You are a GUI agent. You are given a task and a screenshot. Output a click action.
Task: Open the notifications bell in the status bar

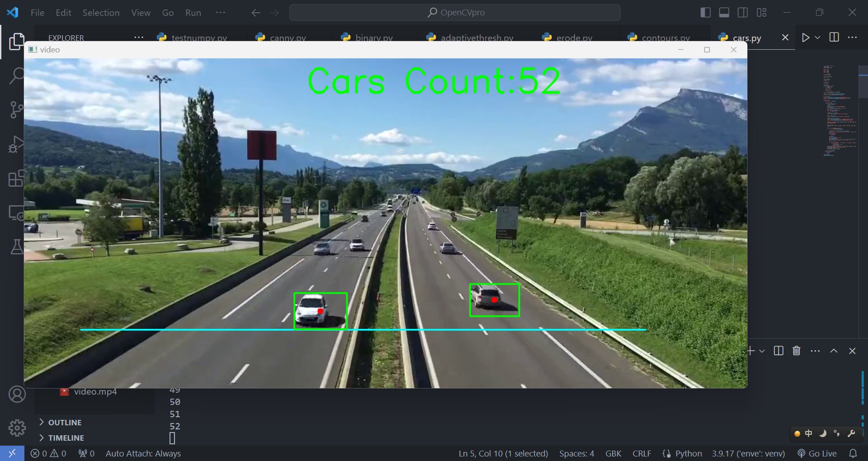click(x=853, y=453)
